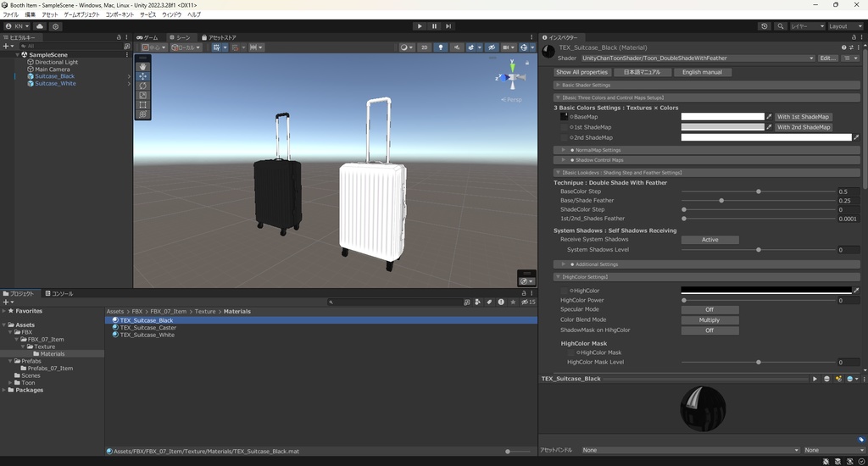Viewport: 868px width, 466px height.
Task: Select TEX_Suitcase_White material asset
Action: tap(147, 335)
